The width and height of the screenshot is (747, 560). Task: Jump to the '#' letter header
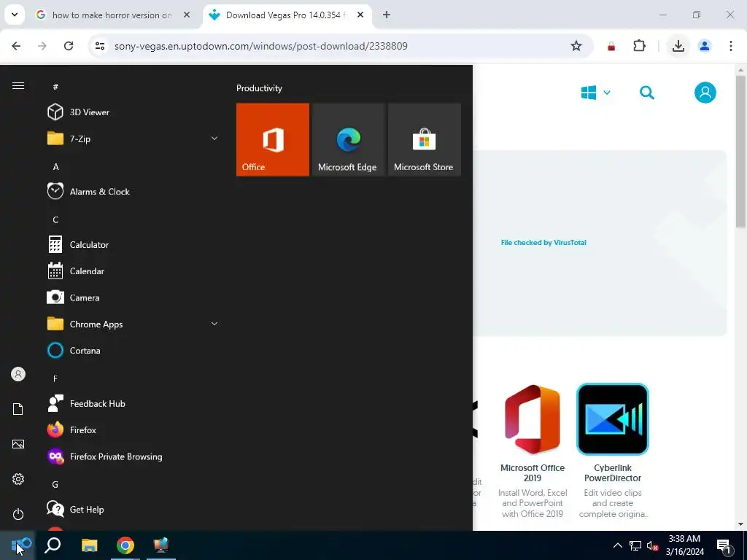pyautogui.click(x=55, y=87)
